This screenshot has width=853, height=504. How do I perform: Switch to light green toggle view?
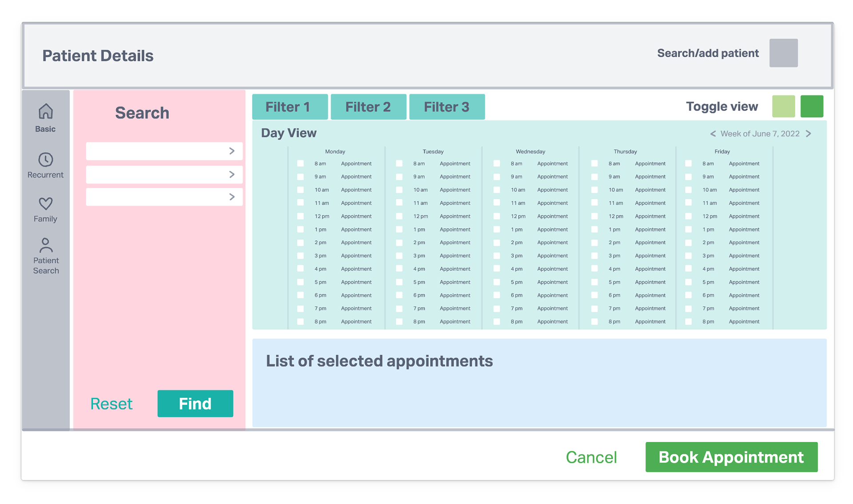(783, 107)
